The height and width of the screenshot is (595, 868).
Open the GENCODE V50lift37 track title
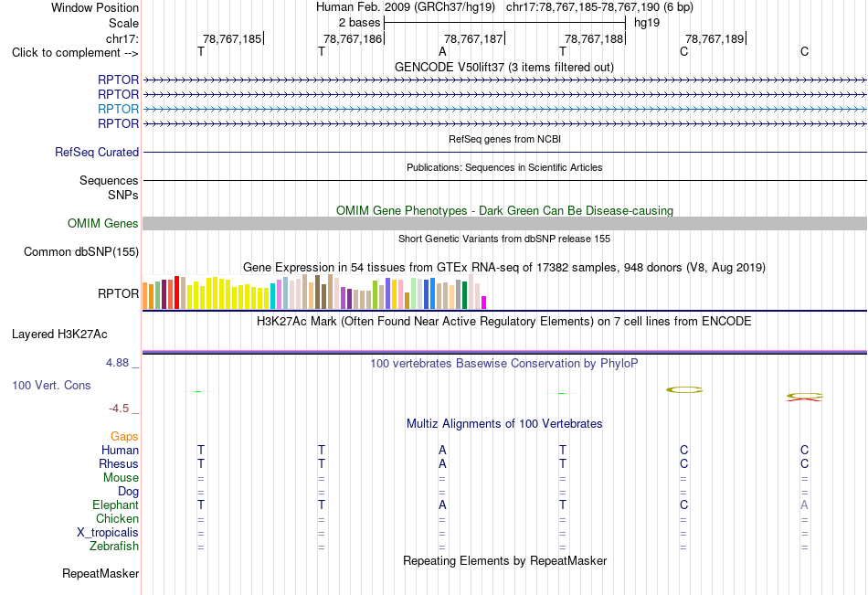click(x=504, y=67)
